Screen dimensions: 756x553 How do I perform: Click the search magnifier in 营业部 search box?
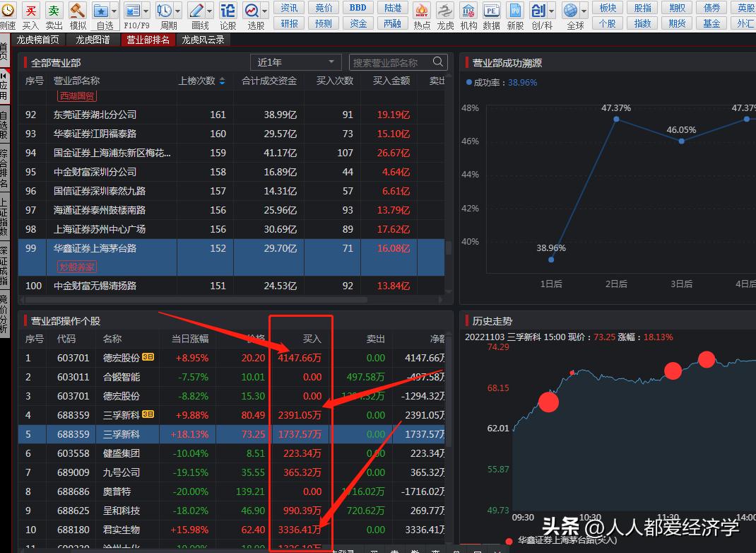(x=439, y=62)
